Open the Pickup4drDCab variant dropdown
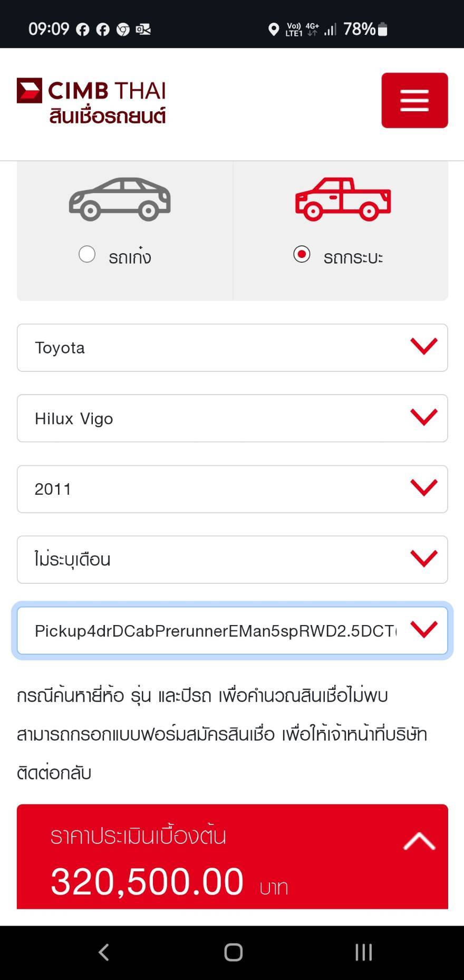 (x=232, y=630)
